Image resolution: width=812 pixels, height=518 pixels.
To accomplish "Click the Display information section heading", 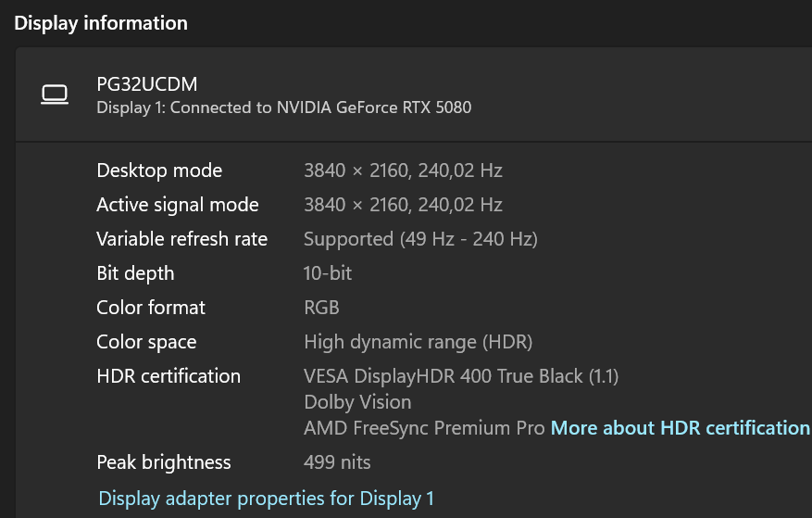I will point(101,23).
